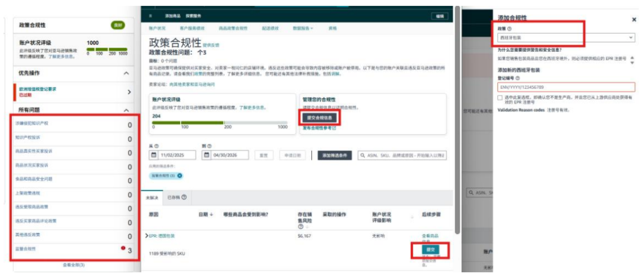This screenshot has width=644, height=277.
Task: Open the 违反受限商品政策 issue row
Action: [x=73, y=208]
